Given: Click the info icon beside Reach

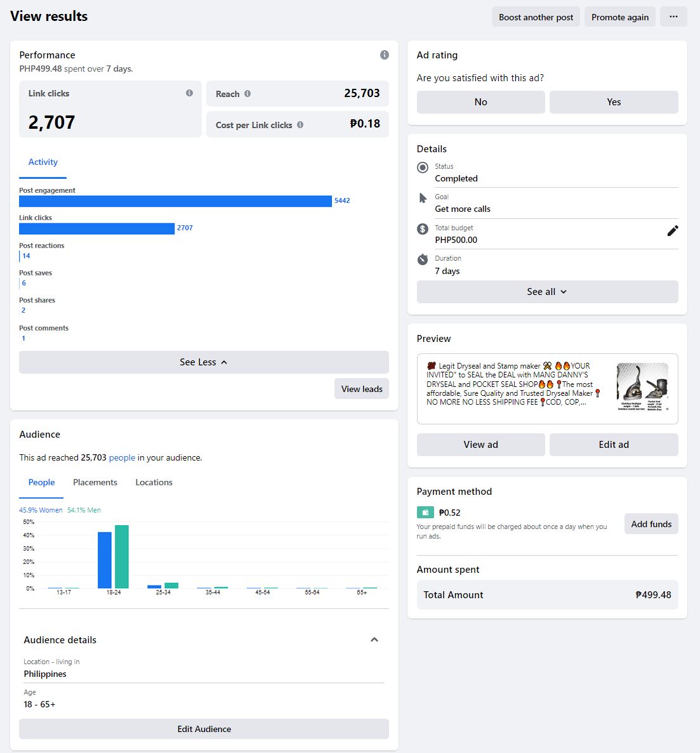Looking at the screenshot, I should [x=248, y=94].
